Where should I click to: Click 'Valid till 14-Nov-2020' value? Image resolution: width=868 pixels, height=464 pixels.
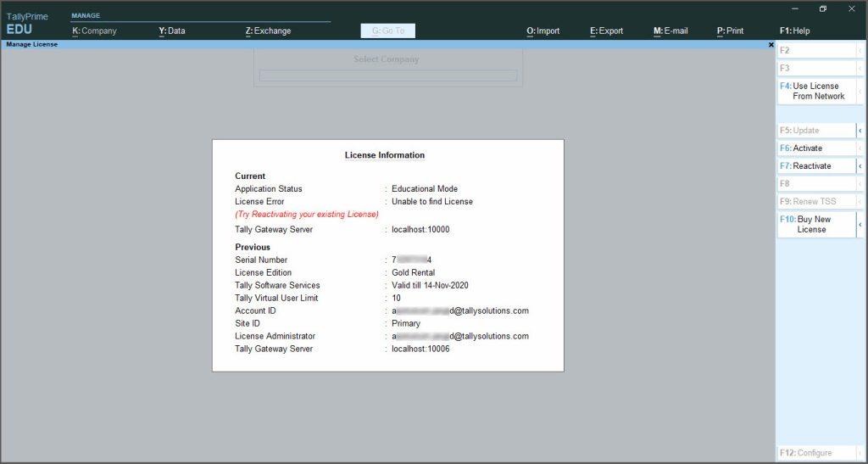(430, 285)
